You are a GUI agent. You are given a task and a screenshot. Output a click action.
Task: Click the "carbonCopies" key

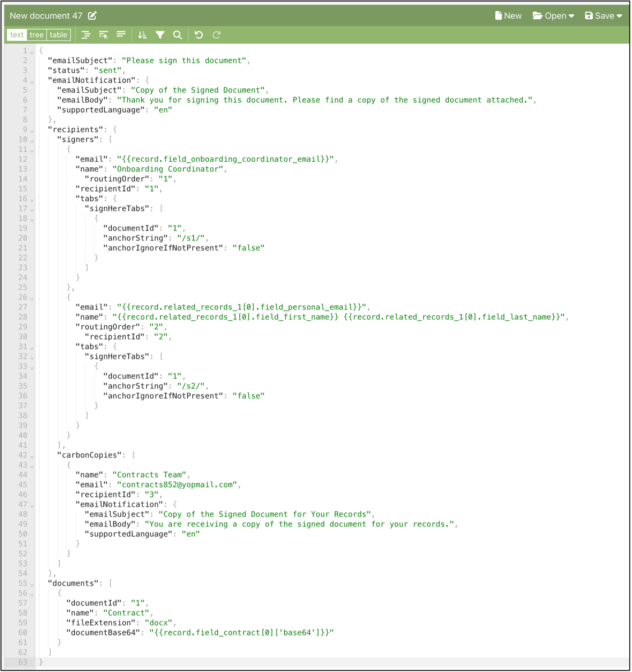pyautogui.click(x=89, y=456)
